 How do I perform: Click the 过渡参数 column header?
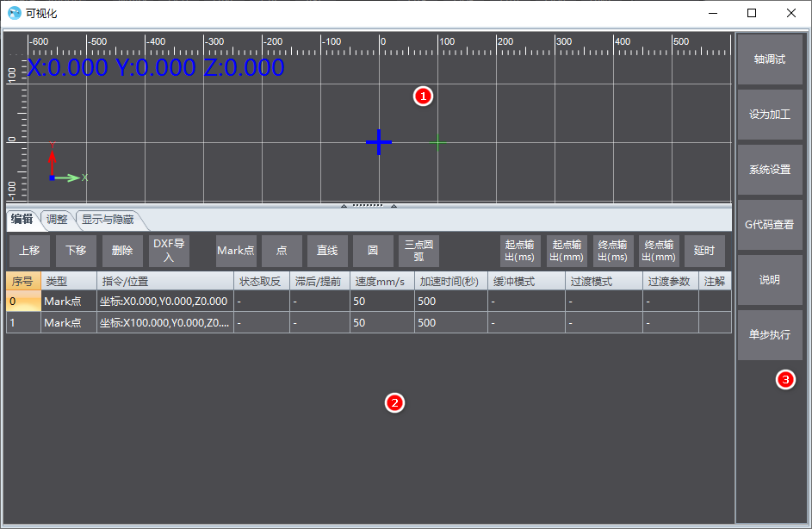coord(671,282)
